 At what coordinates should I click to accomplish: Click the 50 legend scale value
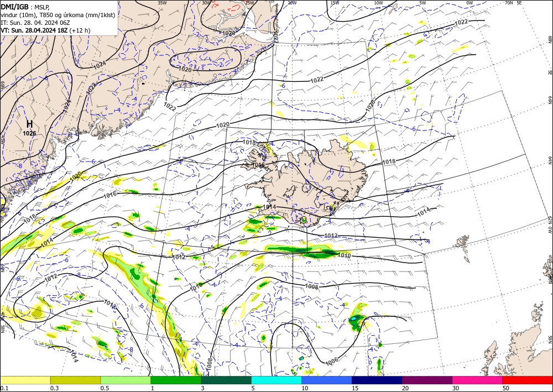coord(506,388)
